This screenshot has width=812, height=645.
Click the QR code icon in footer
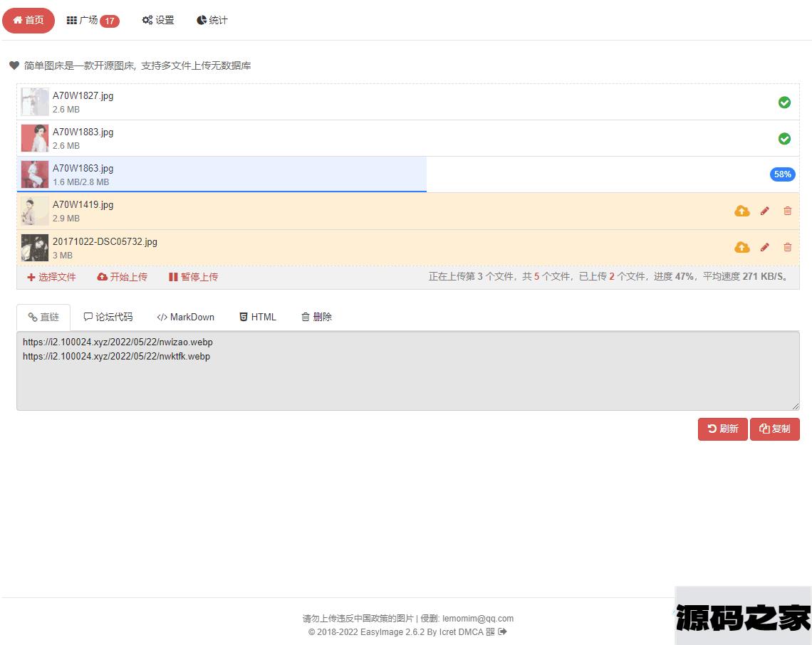point(490,631)
